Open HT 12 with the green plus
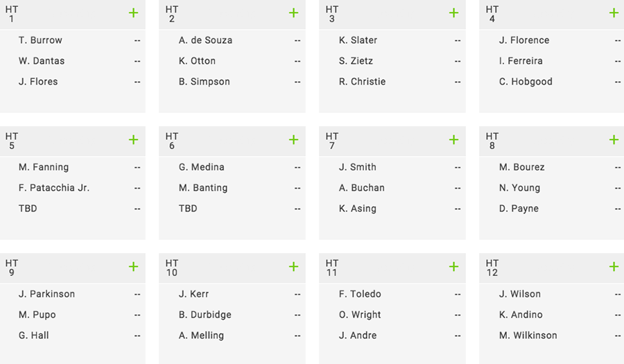Screen dimensions: 624x364 [x=614, y=266]
